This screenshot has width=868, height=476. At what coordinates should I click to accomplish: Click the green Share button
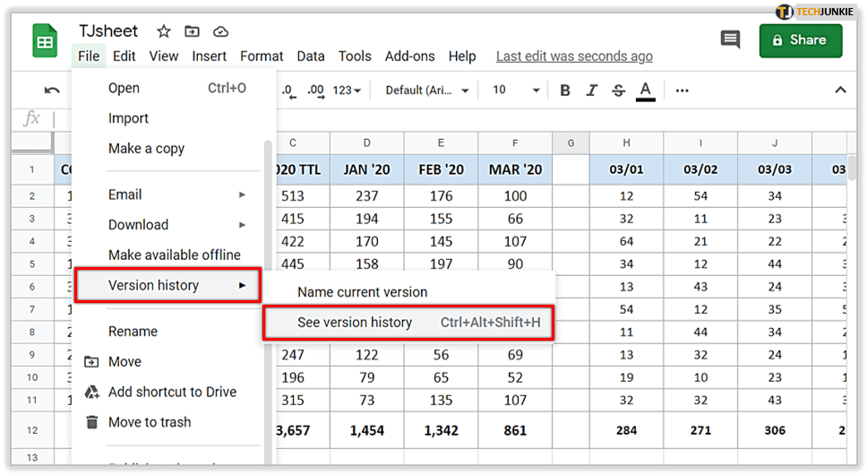[801, 40]
